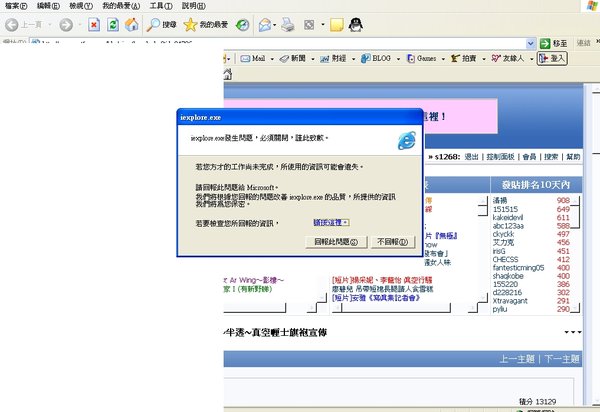The height and width of the screenshot is (412, 600).
Task: Click the 搜索 search link
Action: (x=551, y=157)
